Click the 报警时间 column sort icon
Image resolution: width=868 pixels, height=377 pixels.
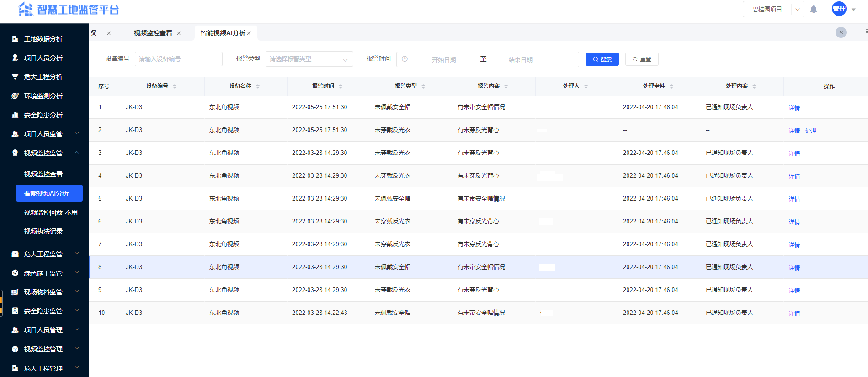tap(341, 86)
